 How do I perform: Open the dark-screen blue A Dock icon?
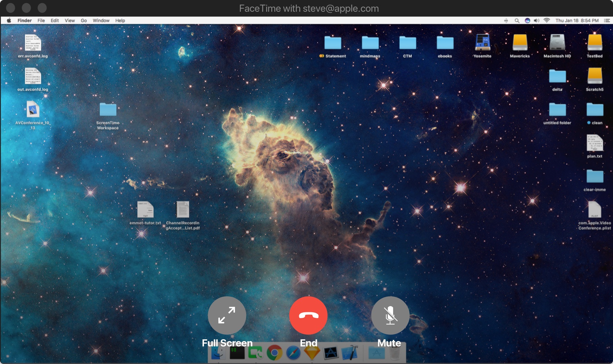[x=331, y=353]
